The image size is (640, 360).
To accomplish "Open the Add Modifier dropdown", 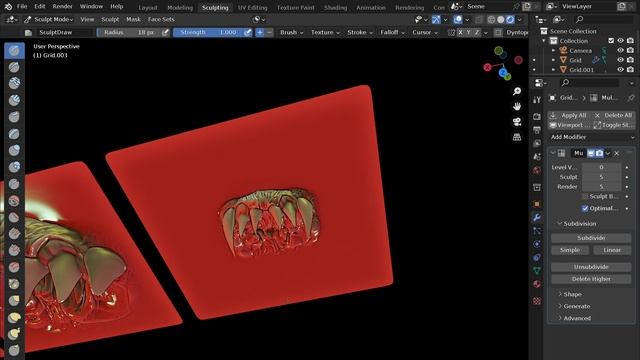I will (x=591, y=137).
